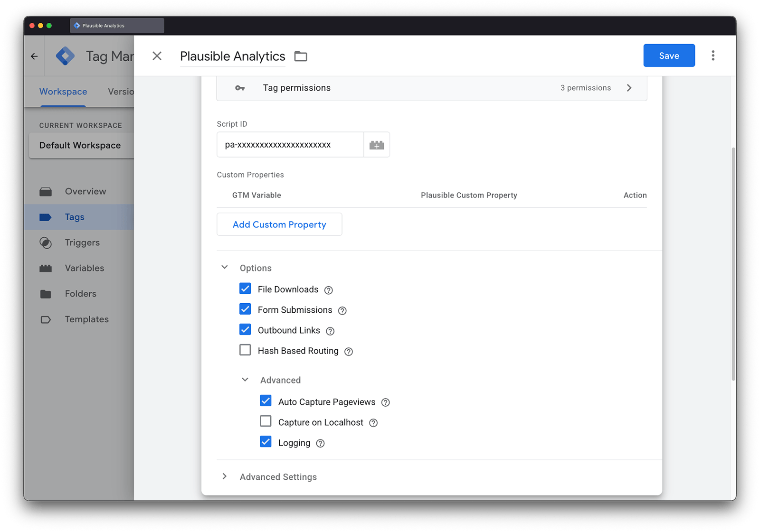Viewport: 760px width, 532px height.
Task: Select the Tags icon in the sidebar
Action: 46,217
